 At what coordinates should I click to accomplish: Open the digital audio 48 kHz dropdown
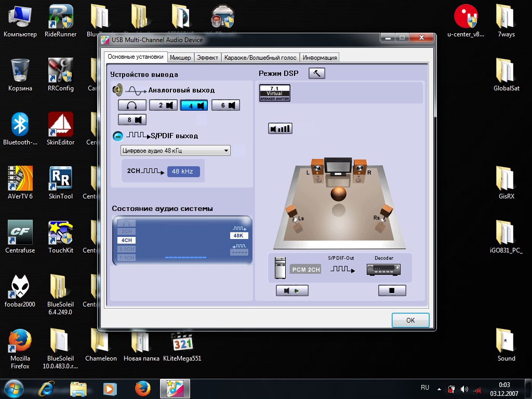(x=175, y=151)
